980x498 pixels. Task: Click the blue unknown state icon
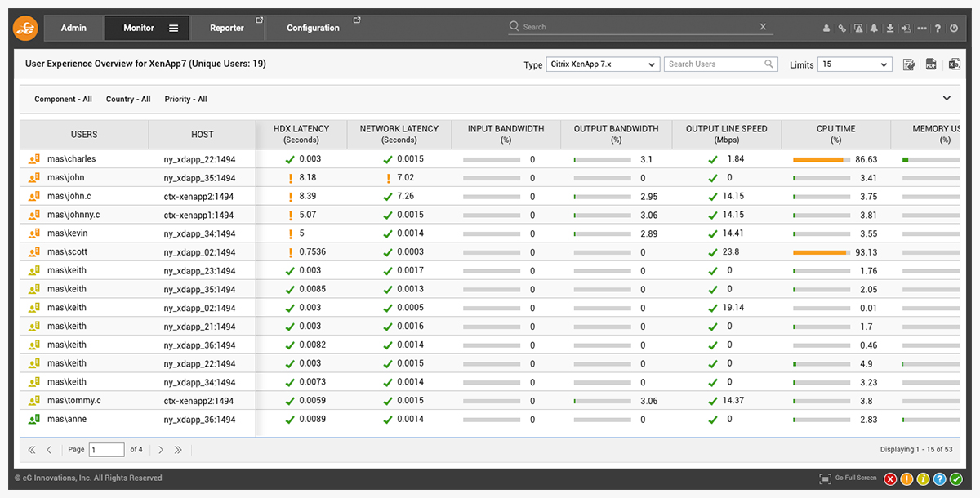(939, 479)
